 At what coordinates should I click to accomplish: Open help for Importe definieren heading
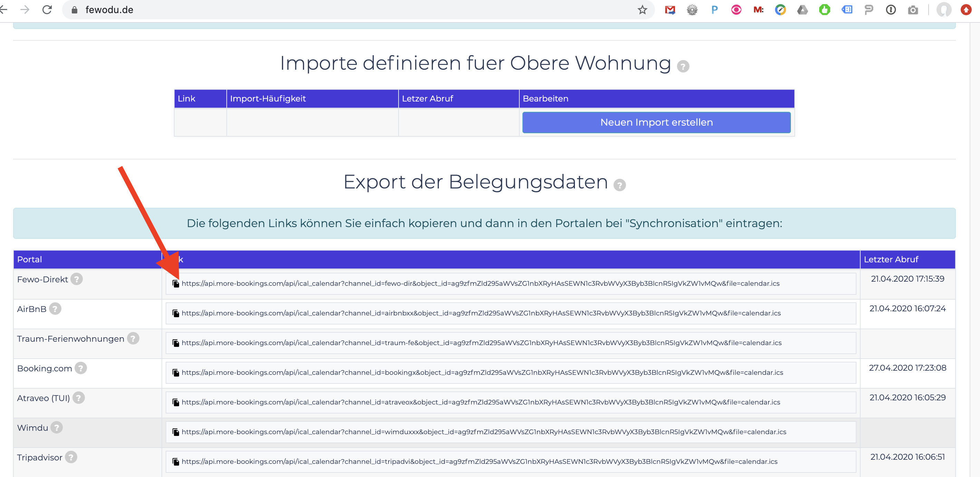pyautogui.click(x=683, y=67)
